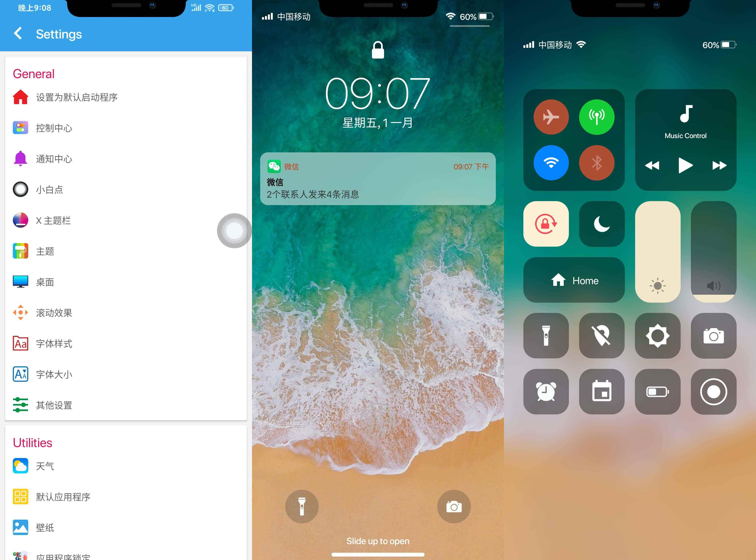The width and height of the screenshot is (756, 560).
Task: Toggle screen lock rotation red icon
Action: click(546, 224)
